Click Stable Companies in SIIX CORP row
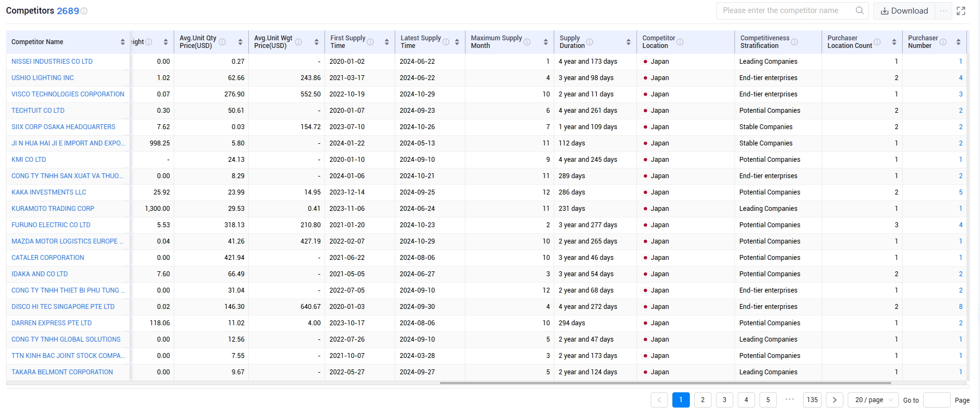 coord(766,127)
